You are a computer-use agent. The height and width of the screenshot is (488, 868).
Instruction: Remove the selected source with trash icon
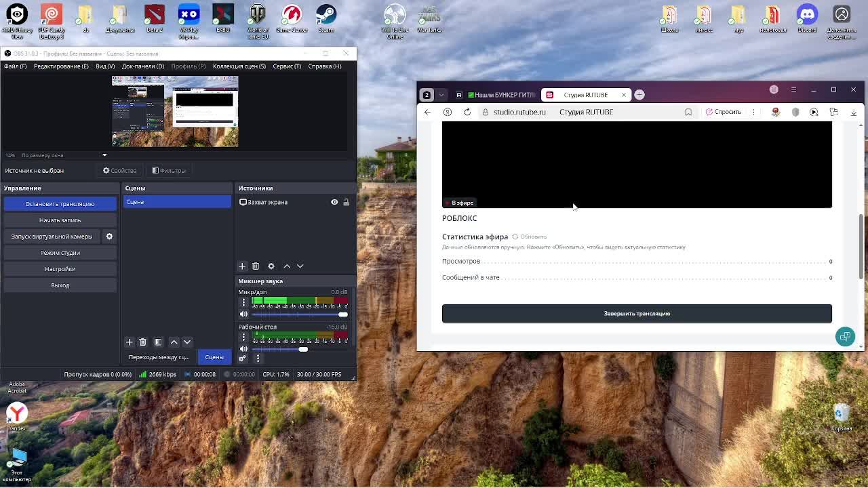click(256, 266)
